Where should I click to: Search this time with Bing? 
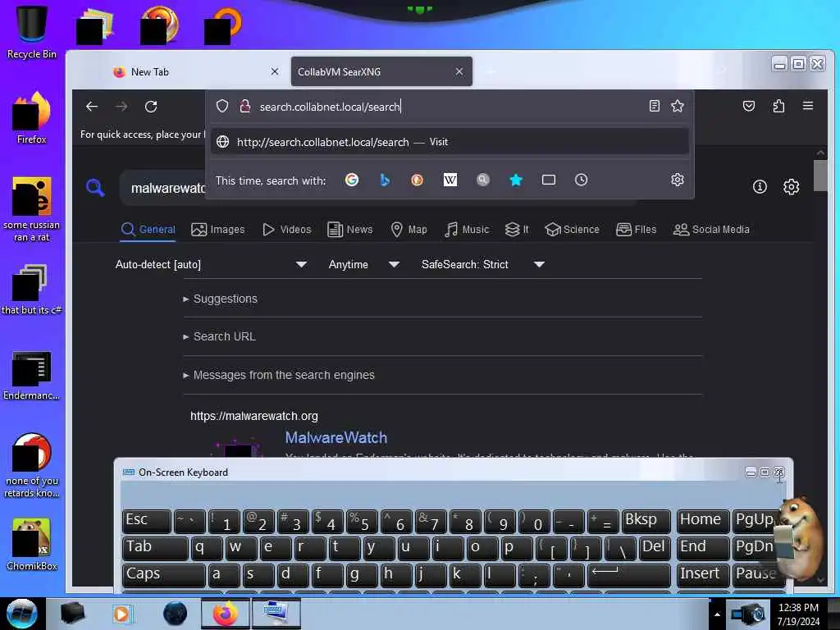(x=385, y=180)
